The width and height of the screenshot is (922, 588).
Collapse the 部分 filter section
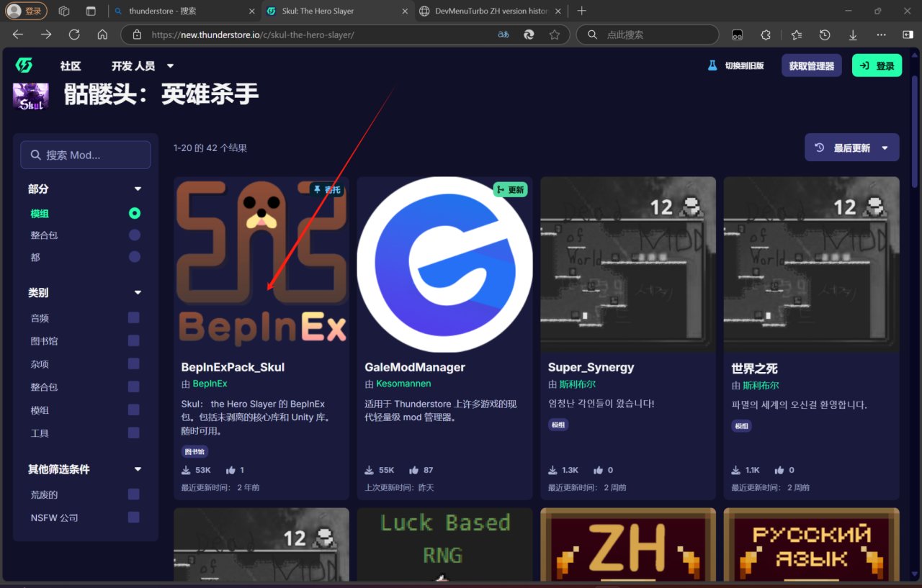138,189
